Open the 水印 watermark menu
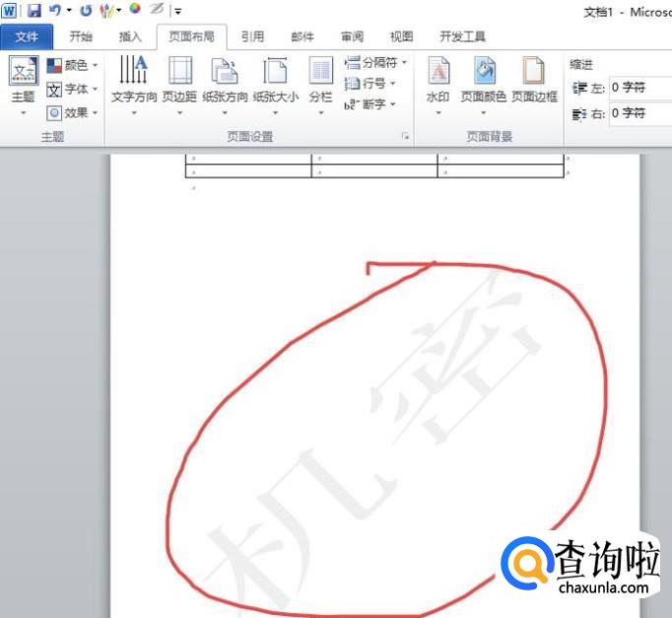 [438, 85]
